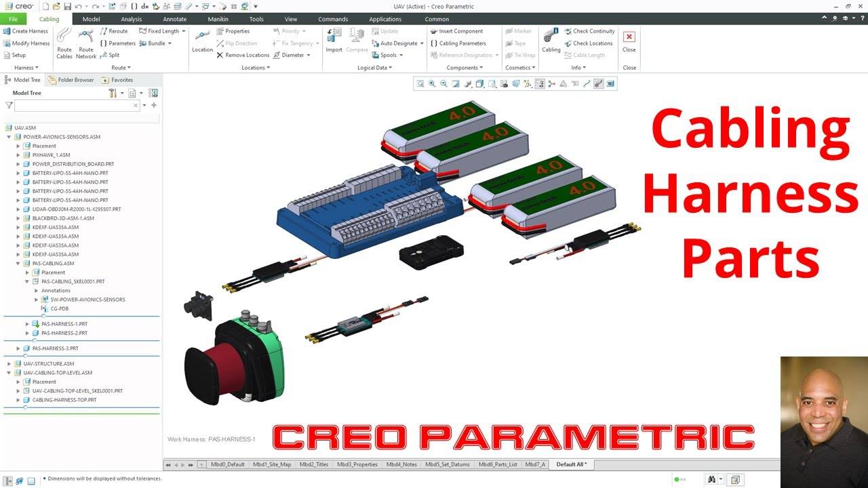The image size is (868, 488).
Task: Toggle spin center display in graphics toolbar
Action: point(551,84)
